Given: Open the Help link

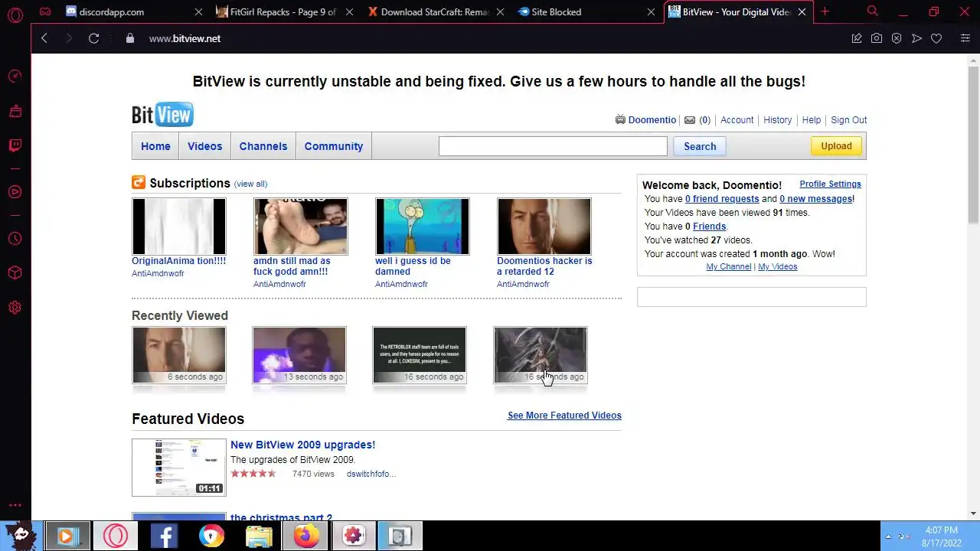Looking at the screenshot, I should coord(812,120).
